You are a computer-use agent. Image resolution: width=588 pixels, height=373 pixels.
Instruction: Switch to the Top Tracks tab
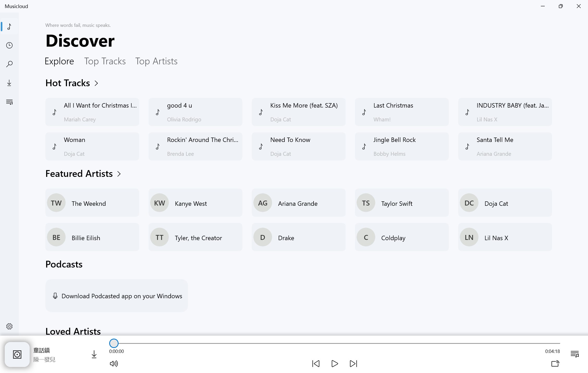pos(105,61)
